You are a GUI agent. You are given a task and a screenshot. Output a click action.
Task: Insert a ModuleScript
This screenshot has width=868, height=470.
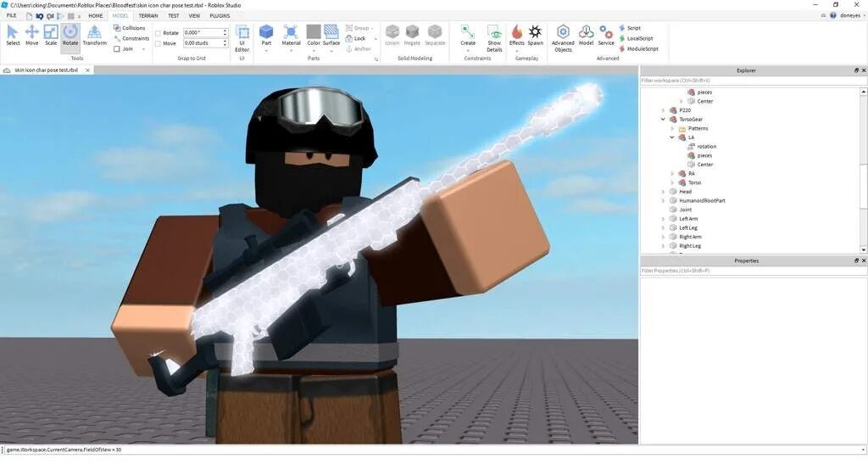coord(639,48)
